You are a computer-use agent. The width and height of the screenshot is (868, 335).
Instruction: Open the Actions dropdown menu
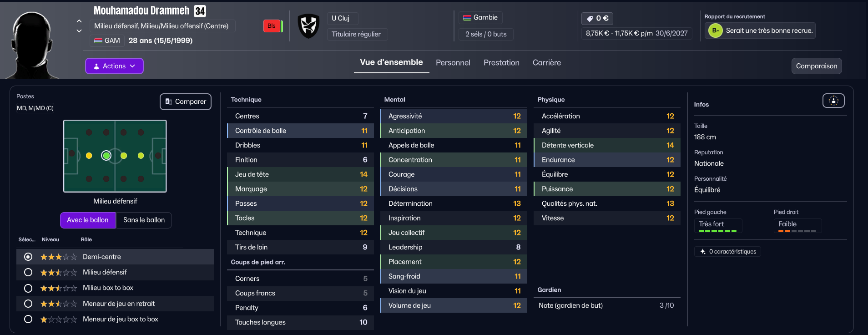[114, 66]
